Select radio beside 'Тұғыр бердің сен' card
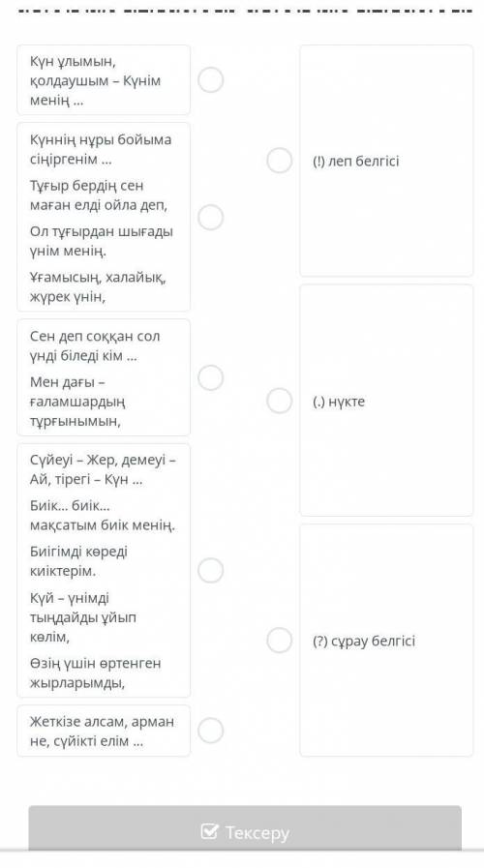Screen dimensions: 484x868 [211, 217]
